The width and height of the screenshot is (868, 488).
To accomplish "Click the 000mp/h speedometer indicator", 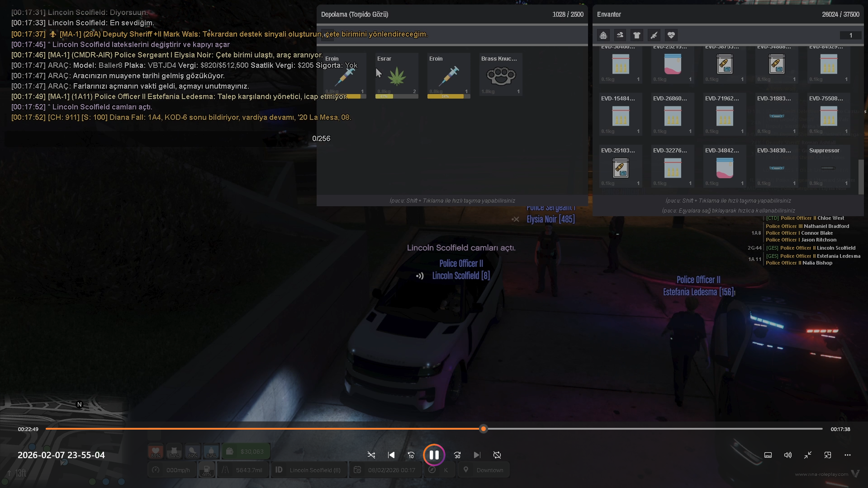I will pyautogui.click(x=171, y=470).
